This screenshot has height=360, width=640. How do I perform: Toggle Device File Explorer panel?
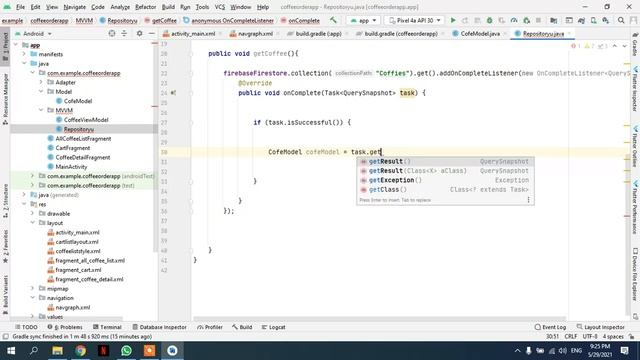click(x=635, y=274)
